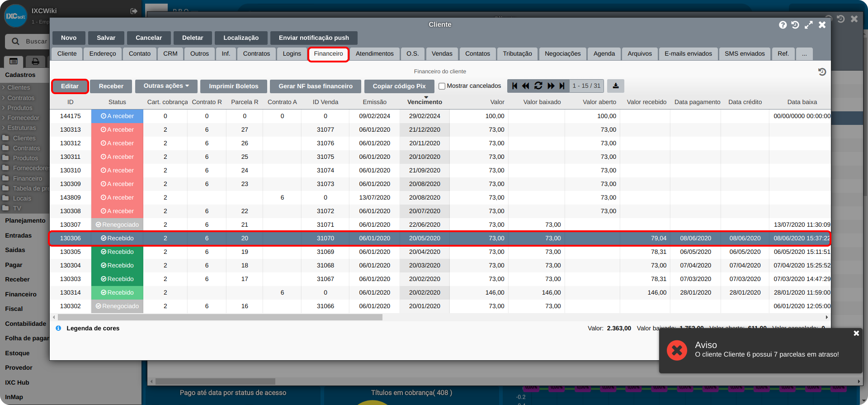Switch to the Endereço tab
868x405 pixels.
(103, 53)
